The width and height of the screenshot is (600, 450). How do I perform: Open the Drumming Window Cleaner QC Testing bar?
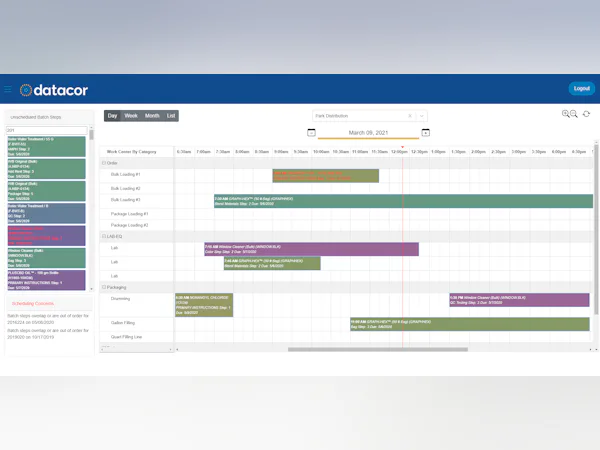(519, 300)
